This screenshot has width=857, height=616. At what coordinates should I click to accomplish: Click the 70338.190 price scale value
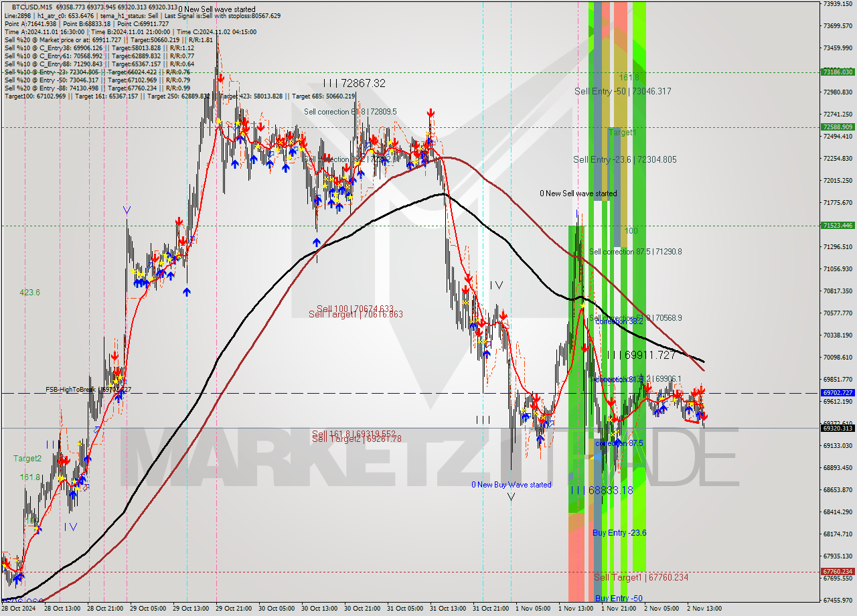coord(838,335)
